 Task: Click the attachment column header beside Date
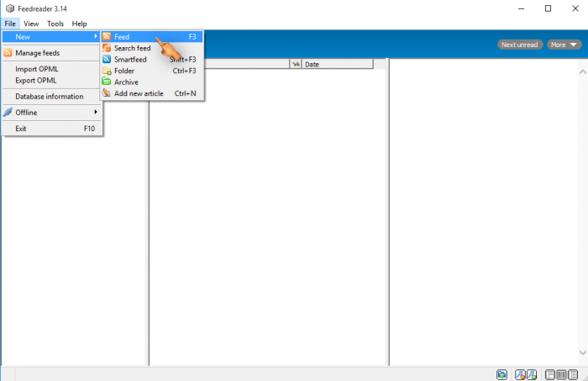[296, 64]
